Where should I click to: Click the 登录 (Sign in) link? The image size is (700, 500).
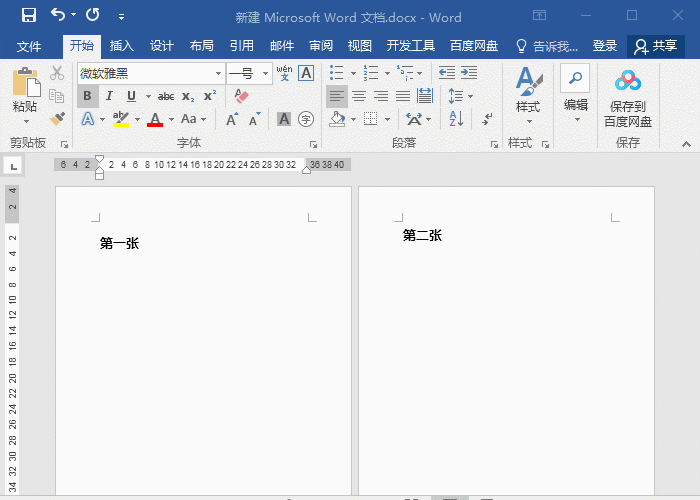click(x=604, y=46)
